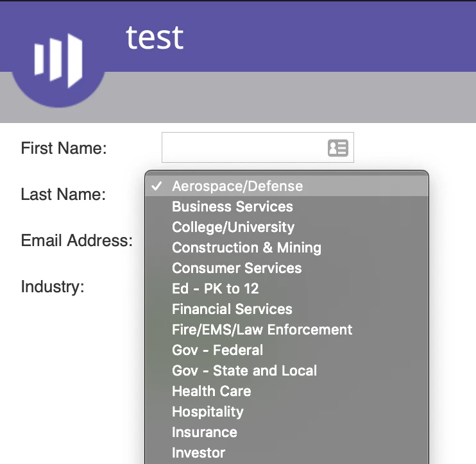This screenshot has width=476, height=464.
Task: Pick Health Care from the dropdown
Action: pos(211,392)
